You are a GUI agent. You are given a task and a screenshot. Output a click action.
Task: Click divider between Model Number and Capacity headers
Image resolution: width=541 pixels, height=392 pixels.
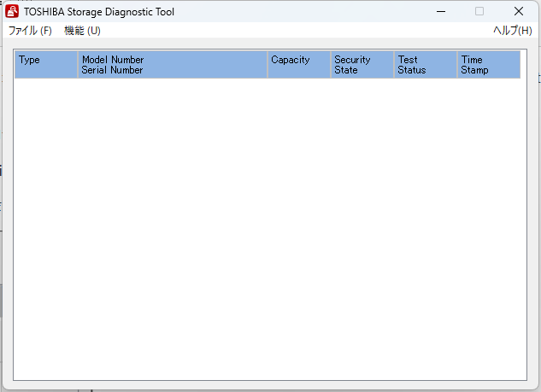268,65
